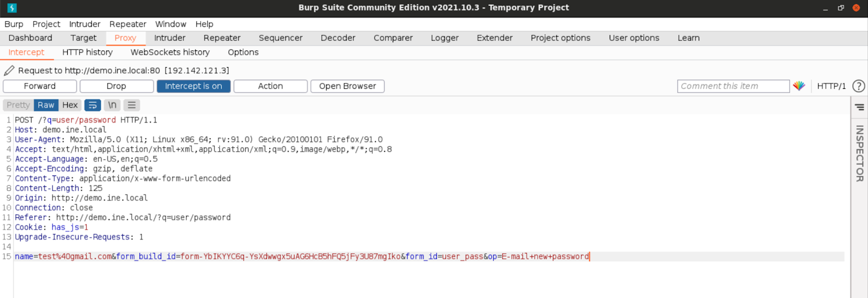Open the Sequencer tab
This screenshot has width=868, height=298.
(x=280, y=38)
